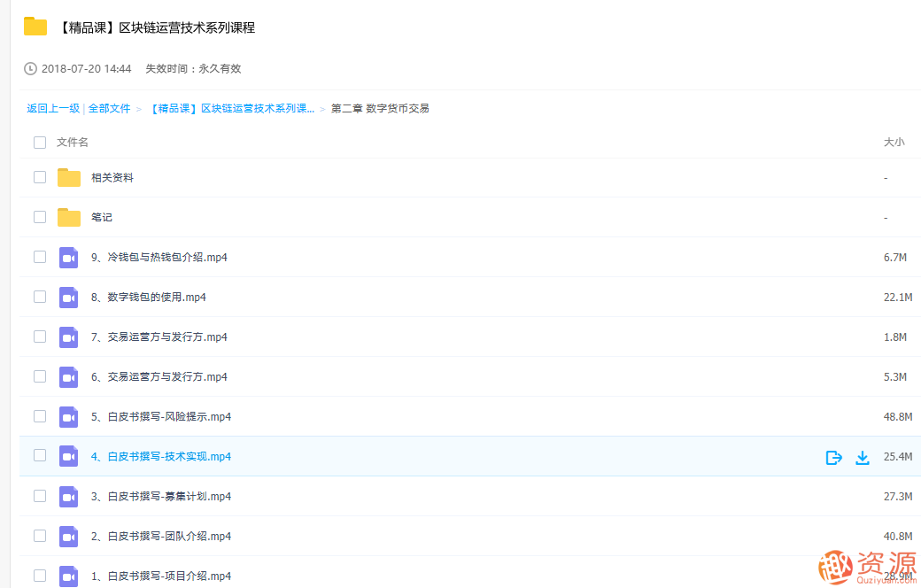Open file 8、数字钱包的使用.mp4
Screen dimensions: 921x588
coord(149,298)
